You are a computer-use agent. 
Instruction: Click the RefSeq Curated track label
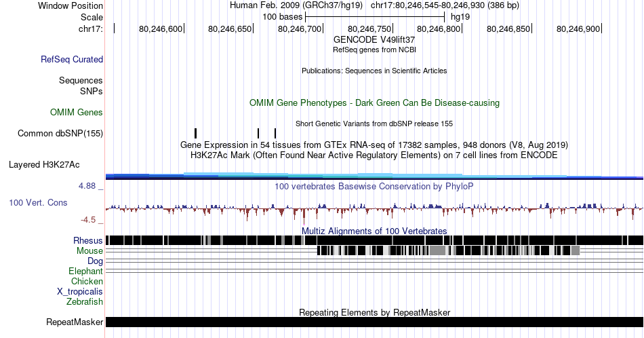[72, 59]
